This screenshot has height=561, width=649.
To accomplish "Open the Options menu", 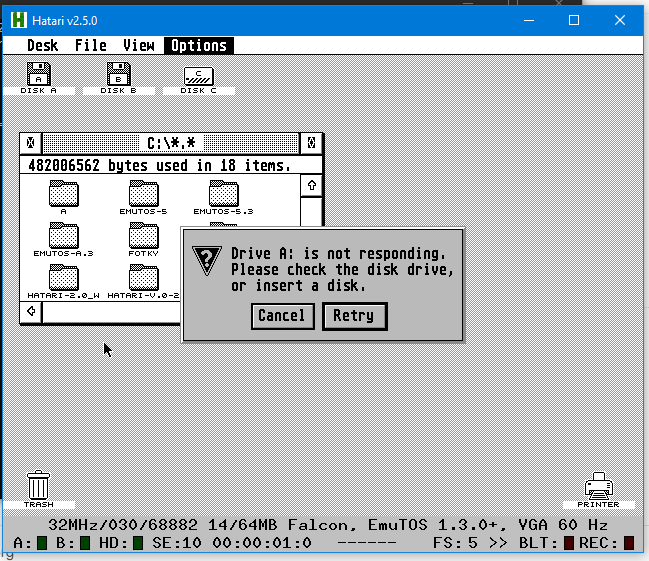I will coord(199,45).
